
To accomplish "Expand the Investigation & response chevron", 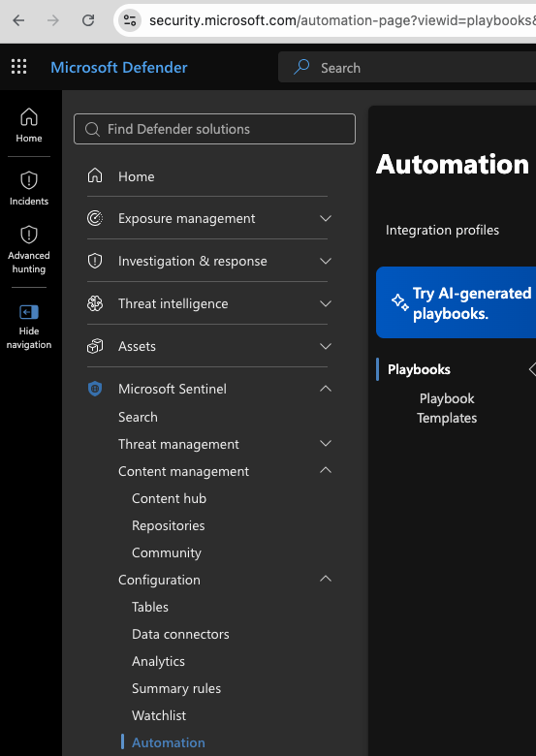I will (326, 261).
